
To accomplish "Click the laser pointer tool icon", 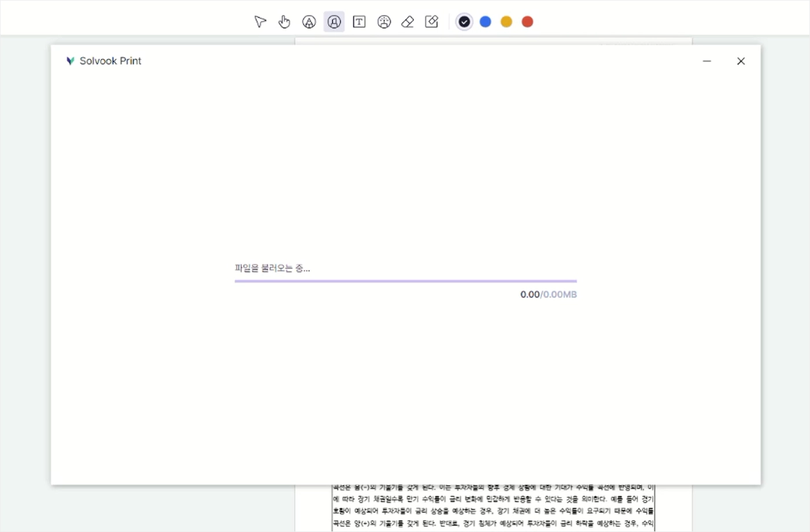I will click(384, 22).
